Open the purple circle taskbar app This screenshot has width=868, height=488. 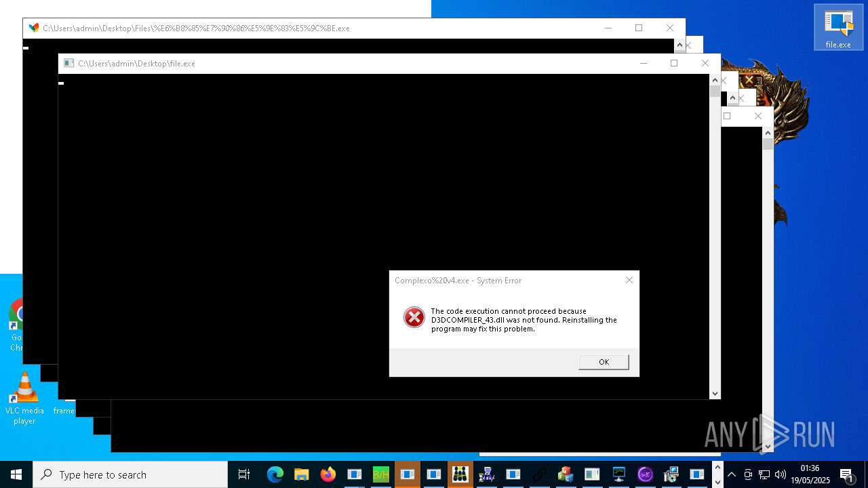coord(645,474)
